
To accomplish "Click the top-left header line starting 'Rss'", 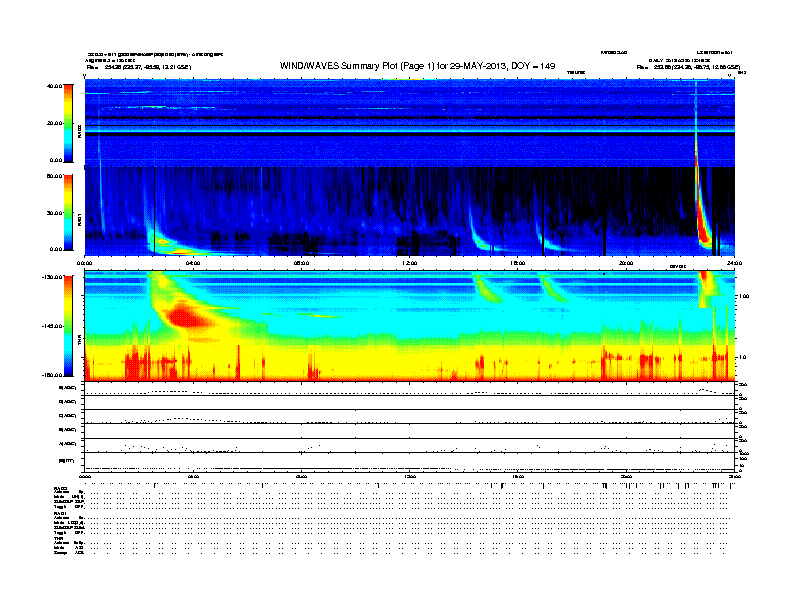I will point(139,67).
